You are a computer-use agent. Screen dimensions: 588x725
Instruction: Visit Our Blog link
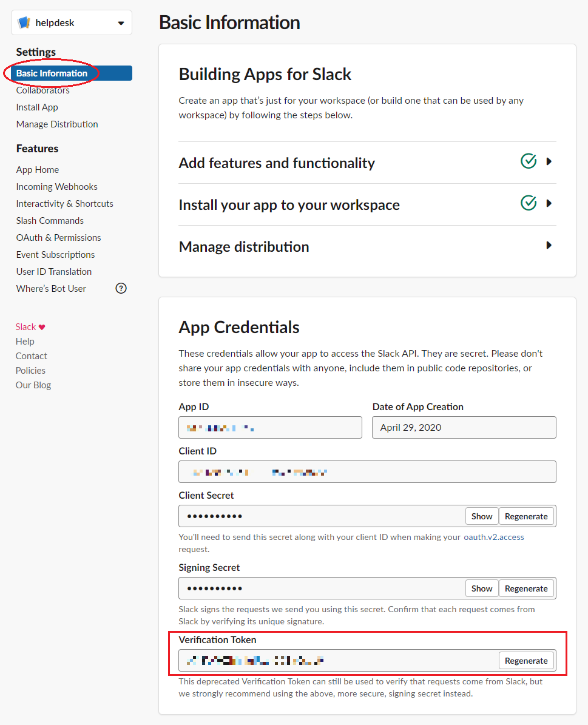33,385
